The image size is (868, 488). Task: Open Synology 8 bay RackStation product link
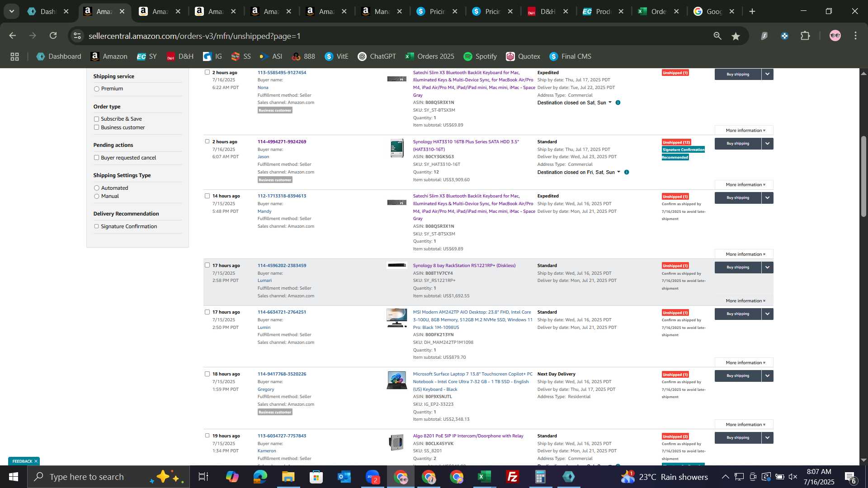(464, 266)
